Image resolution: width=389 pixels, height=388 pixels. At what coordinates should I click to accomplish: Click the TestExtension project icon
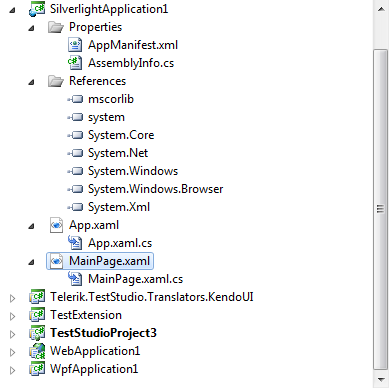point(37,315)
